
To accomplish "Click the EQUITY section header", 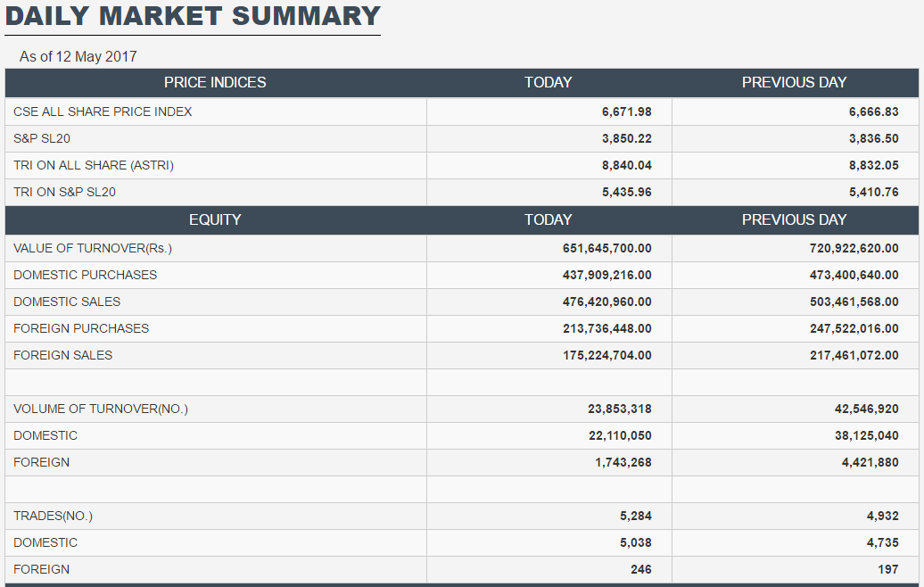I will click(x=215, y=219).
